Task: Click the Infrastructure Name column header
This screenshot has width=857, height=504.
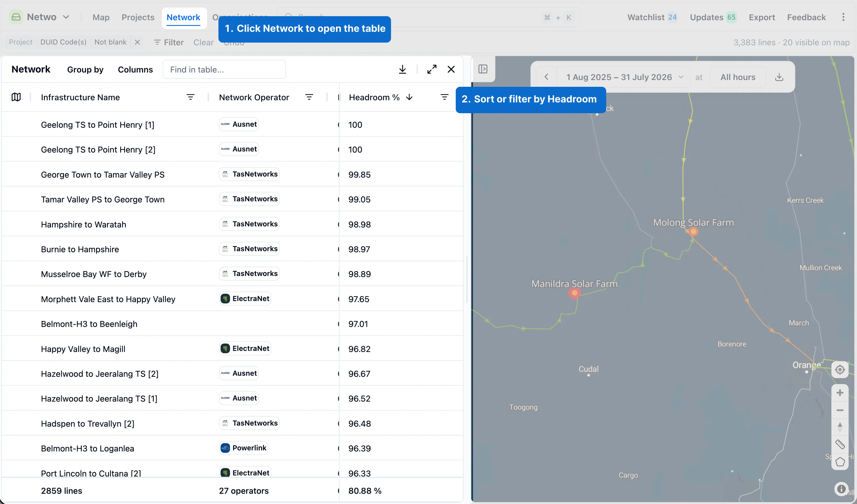Action: point(80,97)
